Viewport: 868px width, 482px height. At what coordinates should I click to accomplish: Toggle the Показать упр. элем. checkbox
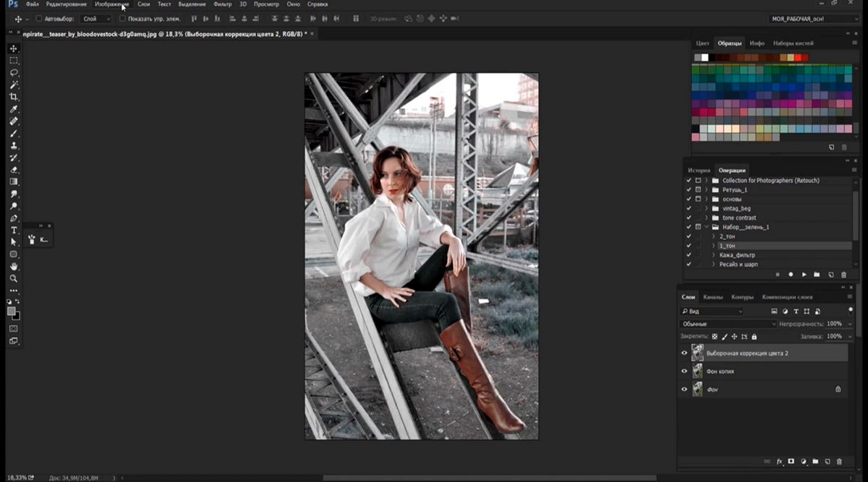[122, 19]
